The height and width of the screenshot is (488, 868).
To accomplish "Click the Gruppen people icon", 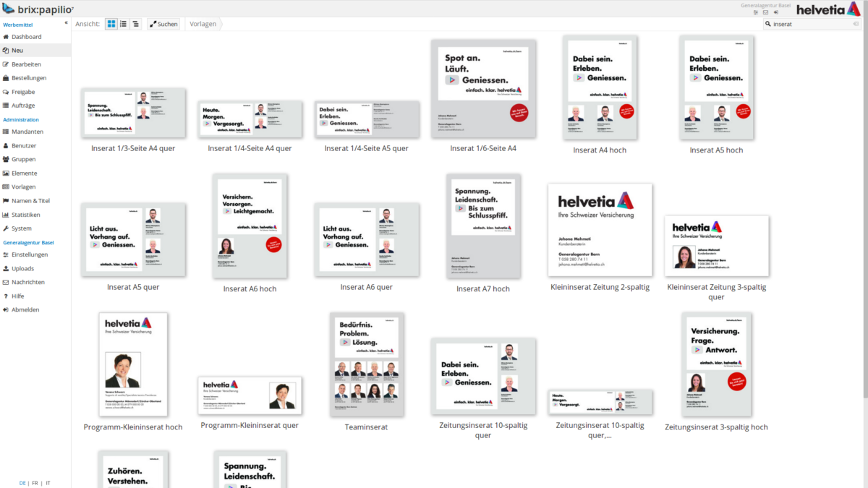I will coord(6,159).
